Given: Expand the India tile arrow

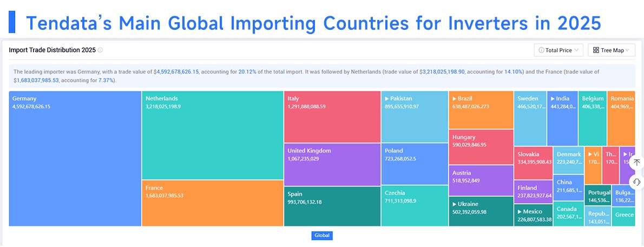Looking at the screenshot, I should click(x=553, y=99).
